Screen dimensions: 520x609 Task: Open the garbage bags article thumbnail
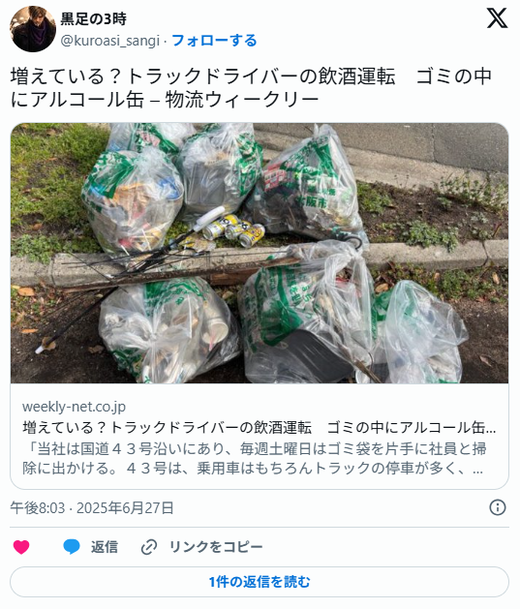(x=259, y=253)
